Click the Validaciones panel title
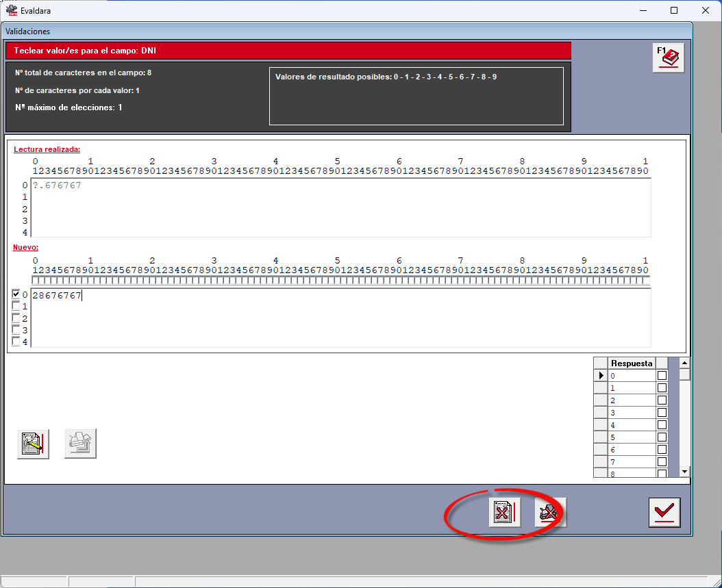Image resolution: width=722 pixels, height=588 pixels. coord(27,31)
